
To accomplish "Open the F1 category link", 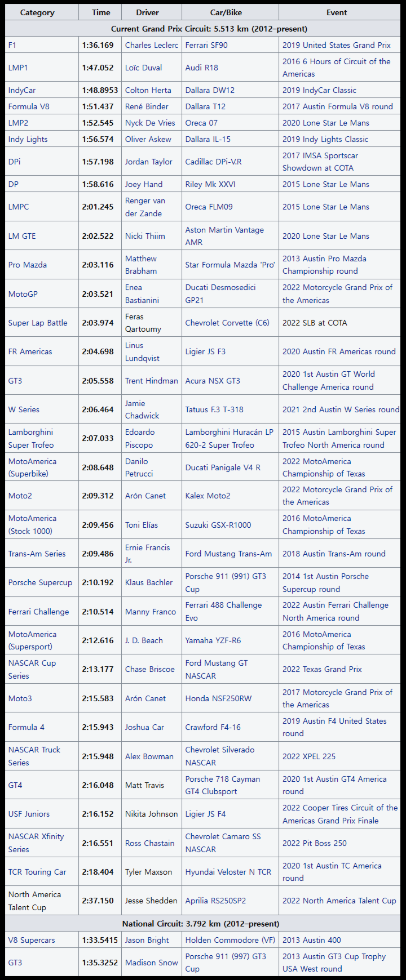I will click(12, 45).
